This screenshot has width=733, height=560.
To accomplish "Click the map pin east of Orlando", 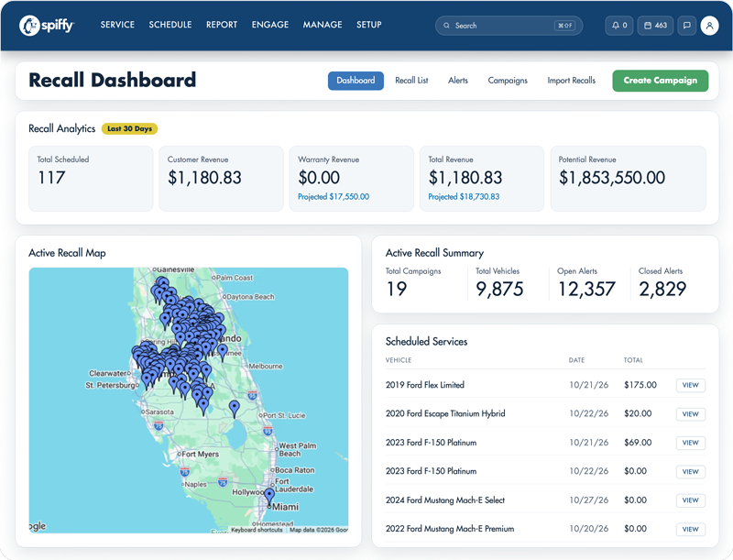I will [223, 353].
